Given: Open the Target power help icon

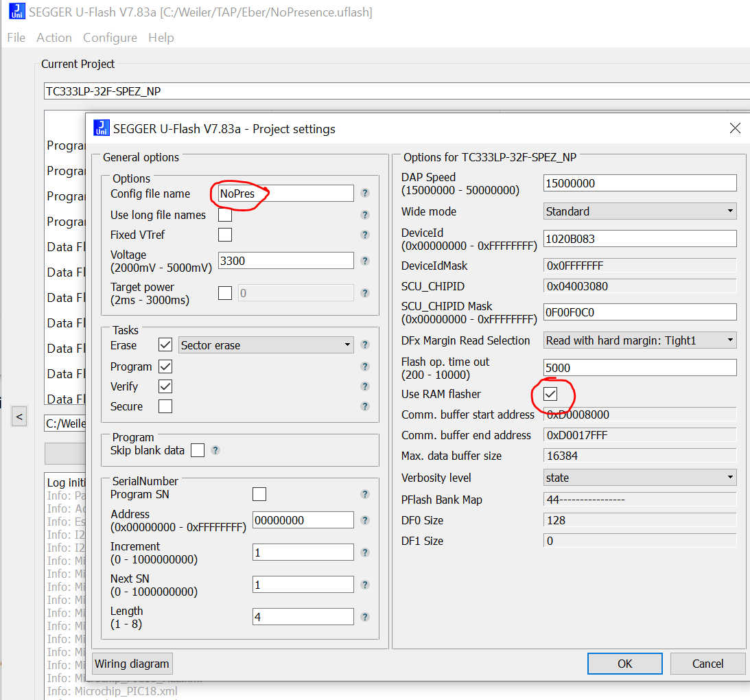Looking at the screenshot, I should pyautogui.click(x=365, y=293).
